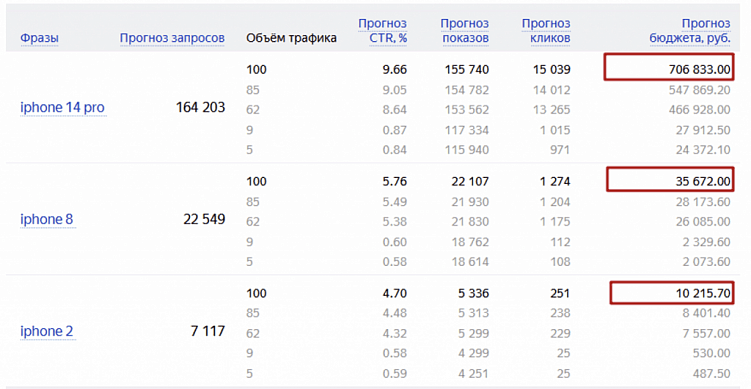
Task: Click the impressions forecast value 21 930
Action: [470, 202]
